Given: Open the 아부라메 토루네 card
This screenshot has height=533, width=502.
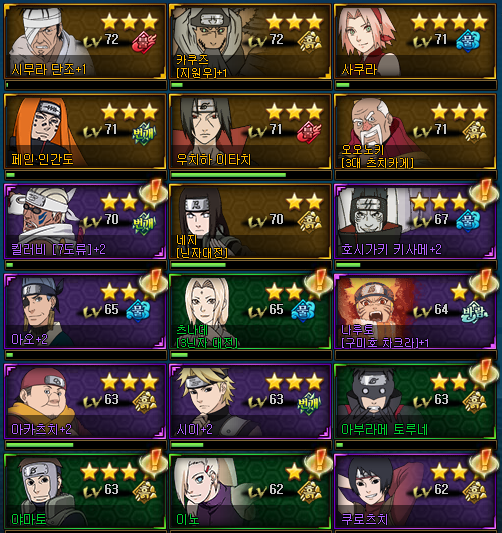Looking at the screenshot, I should 415,401.
